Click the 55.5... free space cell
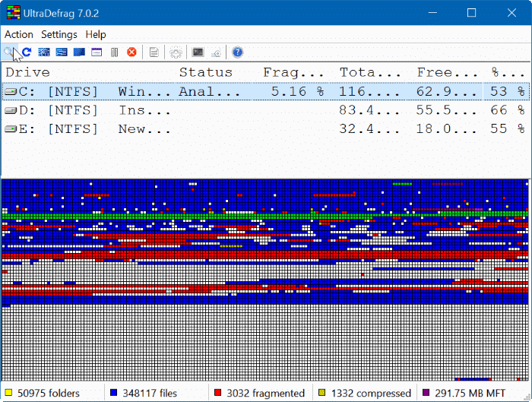 [x=447, y=110]
